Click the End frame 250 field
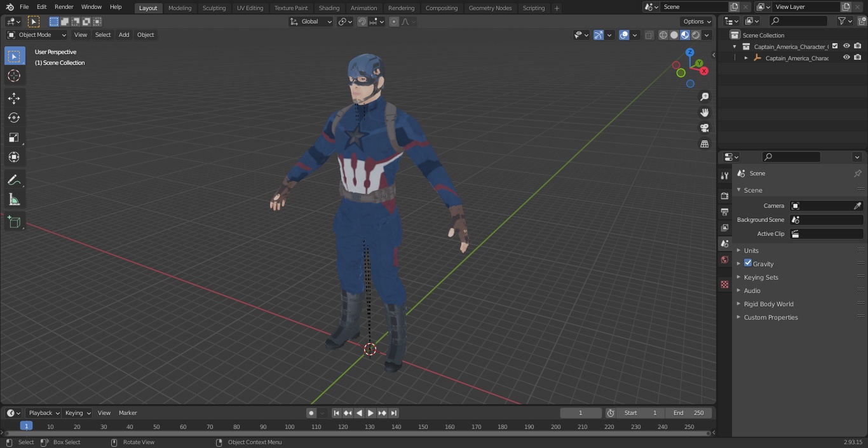Viewport: 868px width, 448px height. (688, 413)
